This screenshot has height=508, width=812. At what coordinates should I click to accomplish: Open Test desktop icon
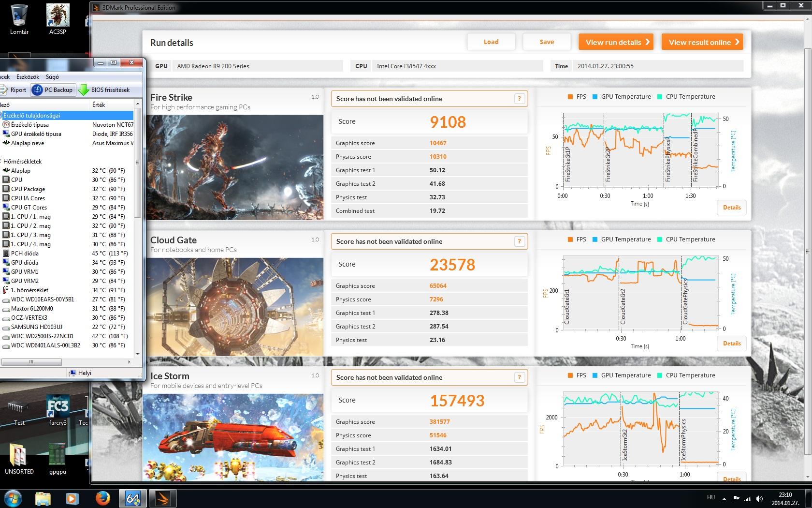(x=19, y=410)
